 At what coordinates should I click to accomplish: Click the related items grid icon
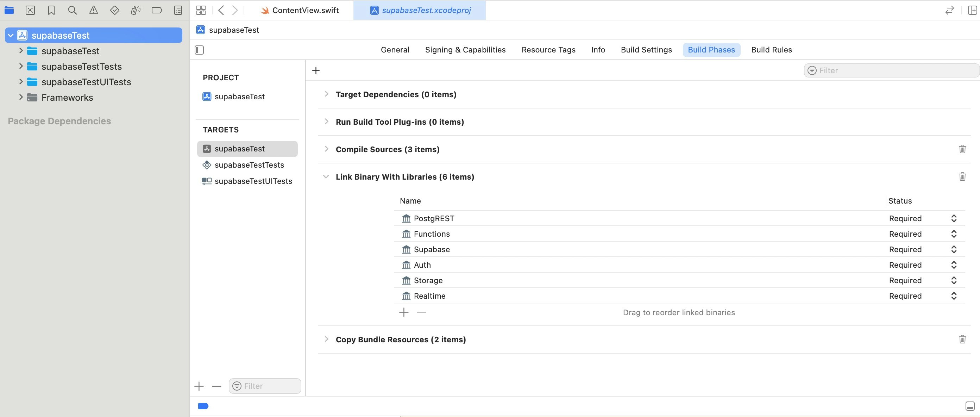pyautogui.click(x=201, y=10)
